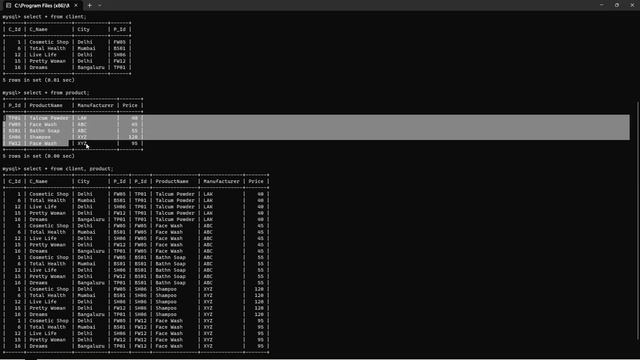
Task: Click 'Face Wash' in product table FW05 row
Action: [x=43, y=124]
